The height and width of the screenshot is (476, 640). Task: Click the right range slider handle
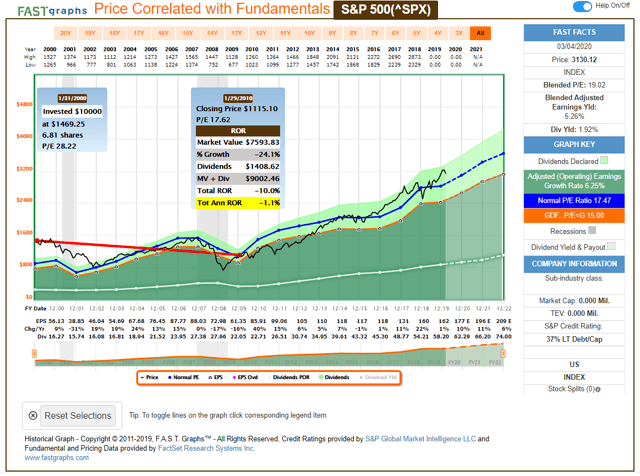coord(503,354)
